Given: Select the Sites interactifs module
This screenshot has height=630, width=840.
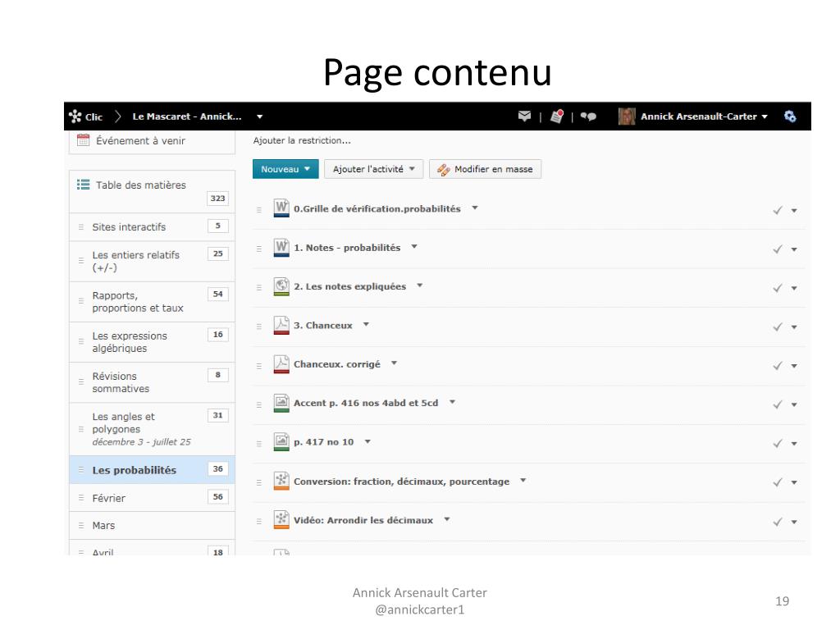Looking at the screenshot, I should pyautogui.click(x=152, y=226).
